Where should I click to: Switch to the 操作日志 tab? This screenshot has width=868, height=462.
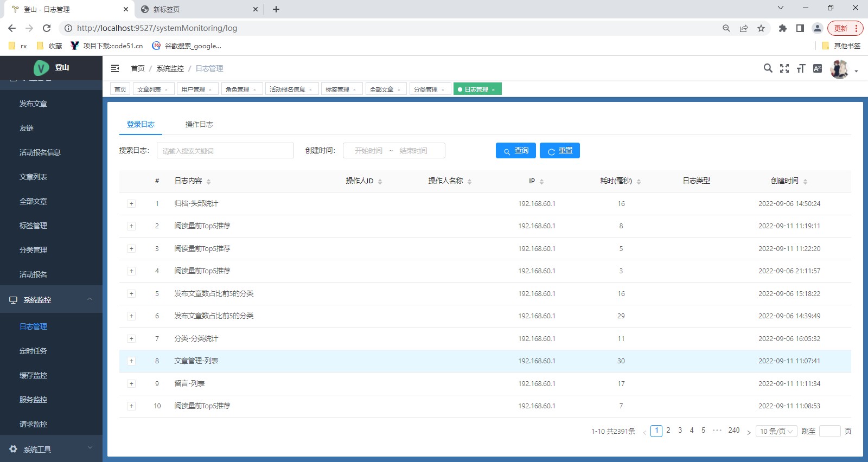coord(199,124)
